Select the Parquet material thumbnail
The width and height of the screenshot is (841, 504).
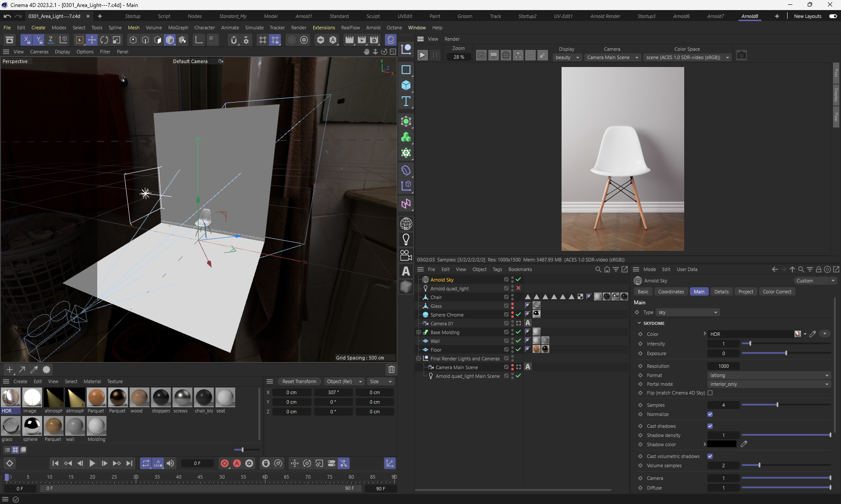click(x=96, y=398)
